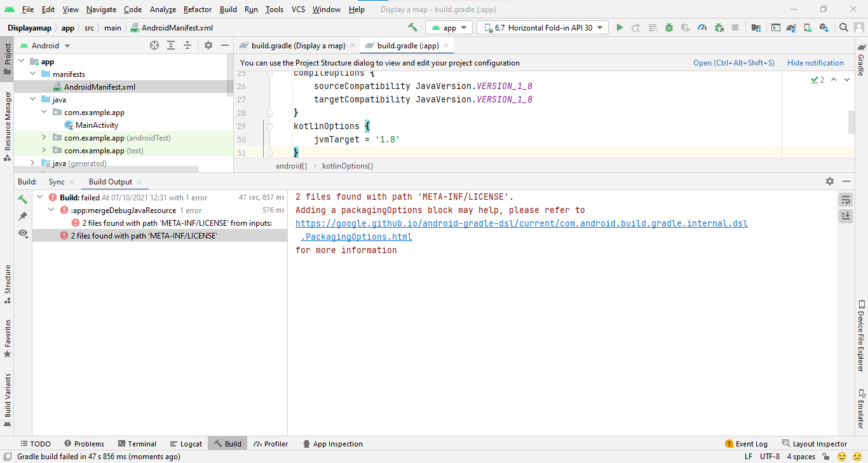Click the Run Anything terminal icon
The height and width of the screenshot is (463, 868).
pos(775,27)
